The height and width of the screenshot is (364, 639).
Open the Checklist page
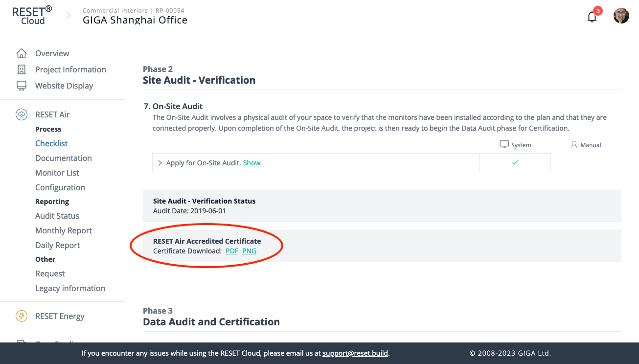tap(51, 143)
